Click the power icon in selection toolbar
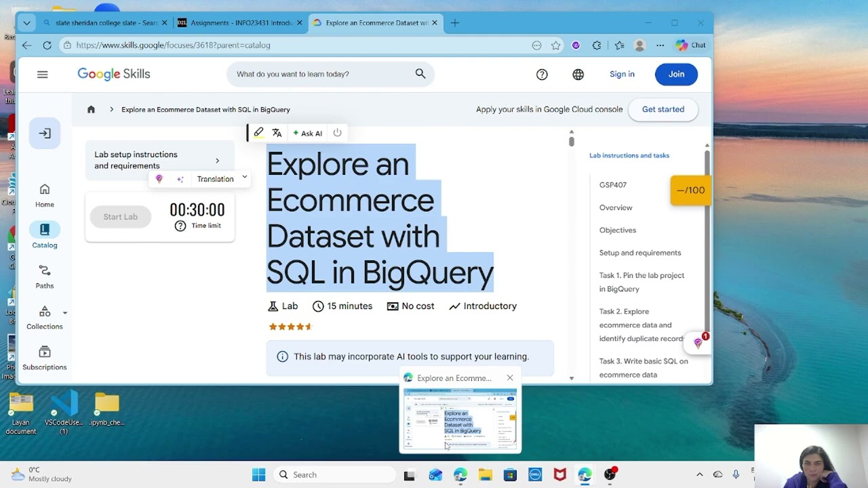This screenshot has height=488, width=868. coord(337,133)
